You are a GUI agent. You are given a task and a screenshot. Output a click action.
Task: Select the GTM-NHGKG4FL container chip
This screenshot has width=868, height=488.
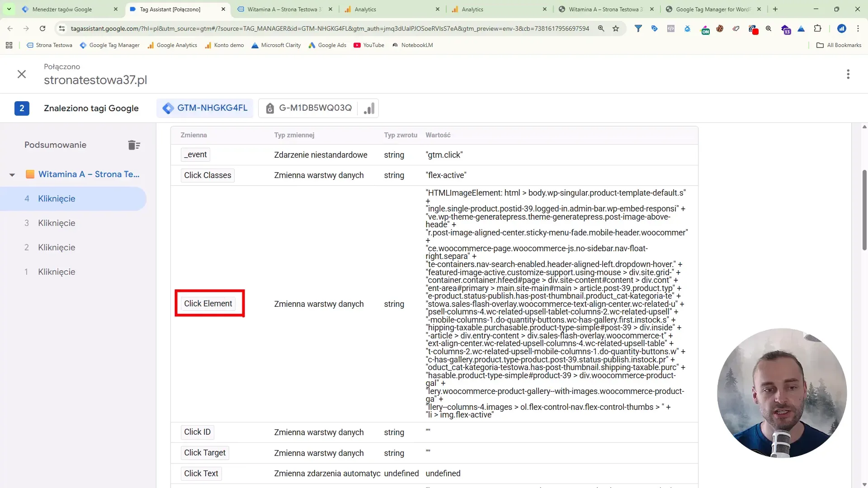pyautogui.click(x=205, y=108)
